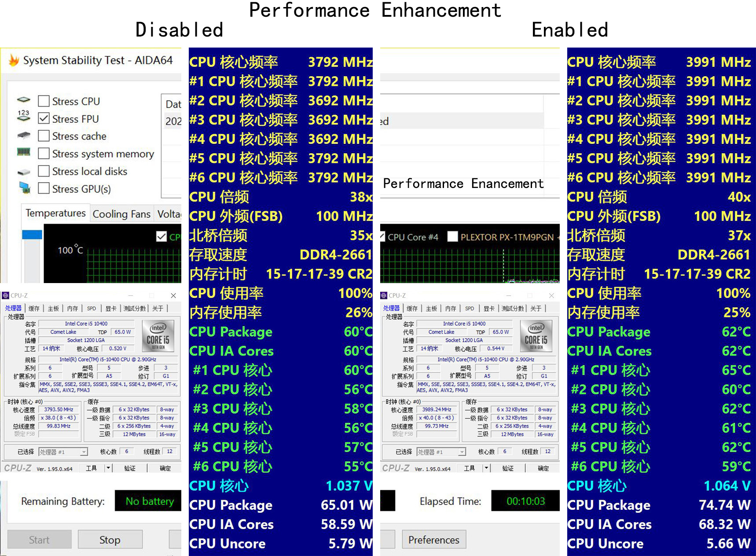Open the 测試分數 tab in left CPU-Z window
756x556 pixels.
point(135,309)
